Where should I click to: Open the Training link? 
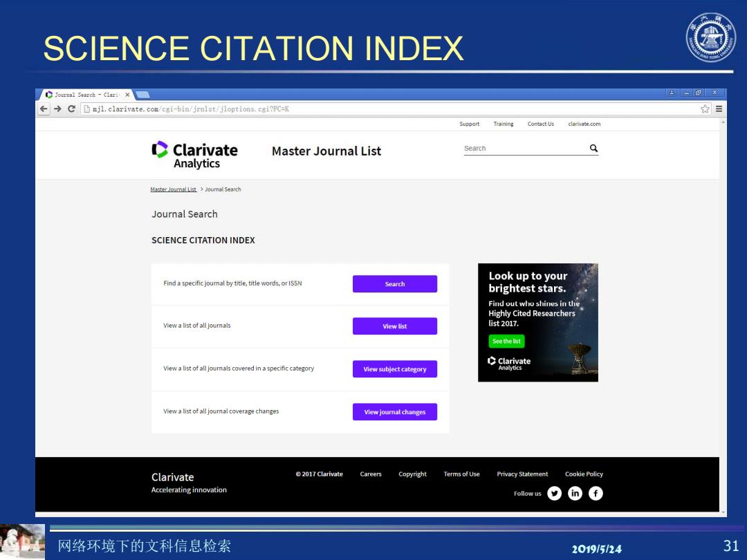[x=503, y=124]
